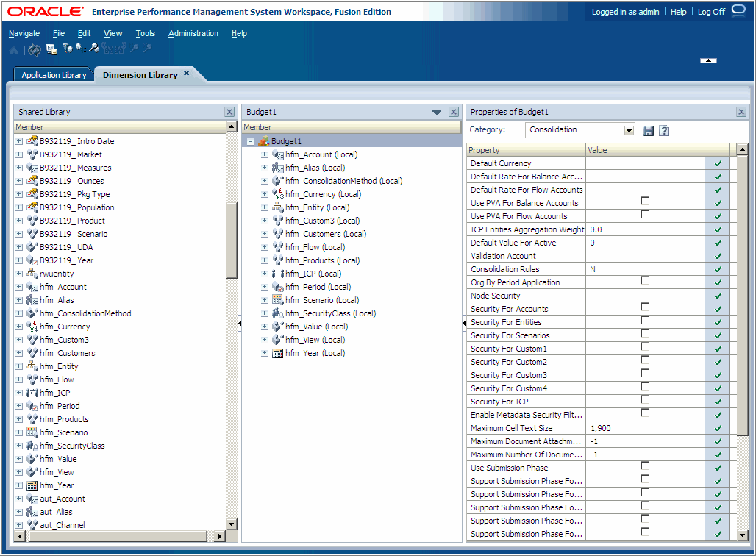Screen dimensions: 756x556
Task: Click the hfm_Account (Local) dimension icon
Action: [278, 154]
